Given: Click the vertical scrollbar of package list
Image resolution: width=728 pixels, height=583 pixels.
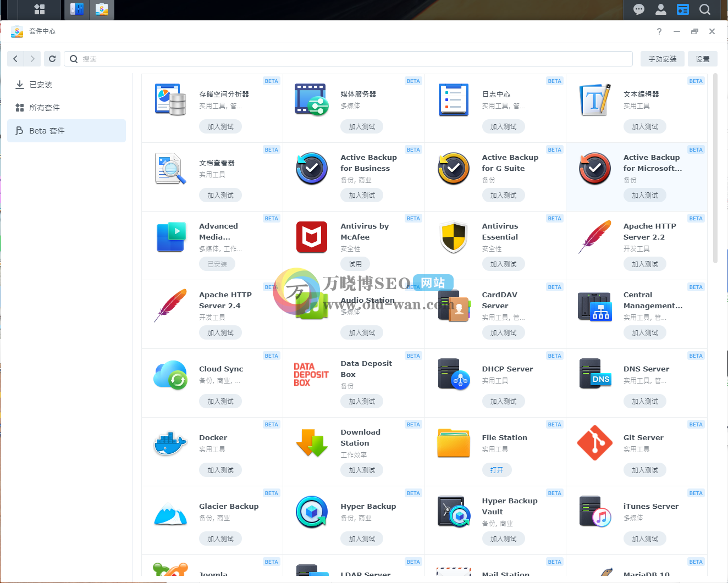Looking at the screenshot, I should coord(715,168).
